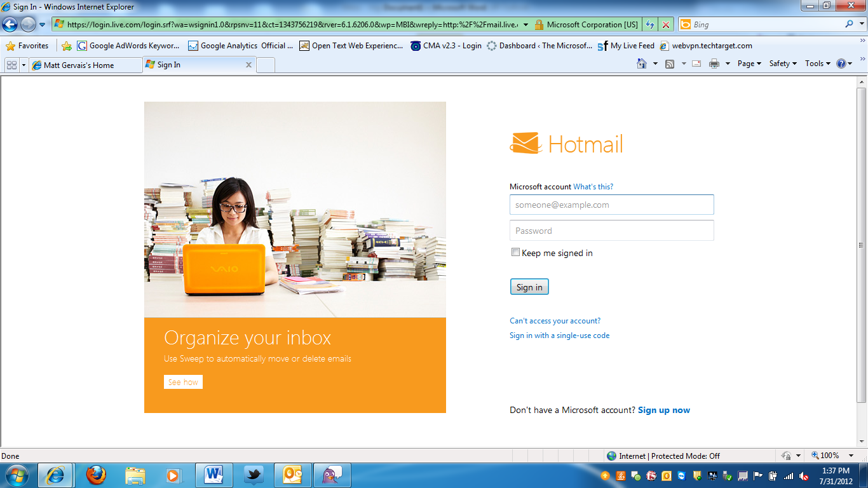Click the Sign in button
The width and height of the screenshot is (868, 488).
(529, 287)
